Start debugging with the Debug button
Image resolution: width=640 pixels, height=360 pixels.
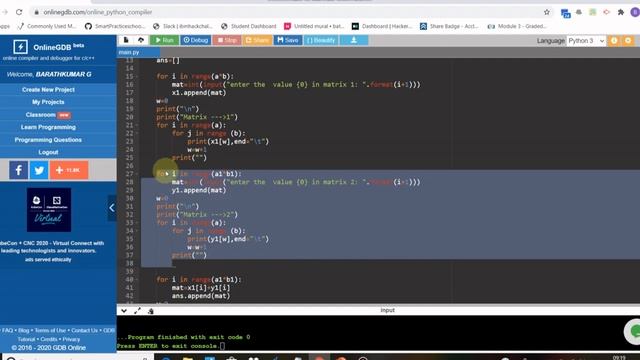196,40
